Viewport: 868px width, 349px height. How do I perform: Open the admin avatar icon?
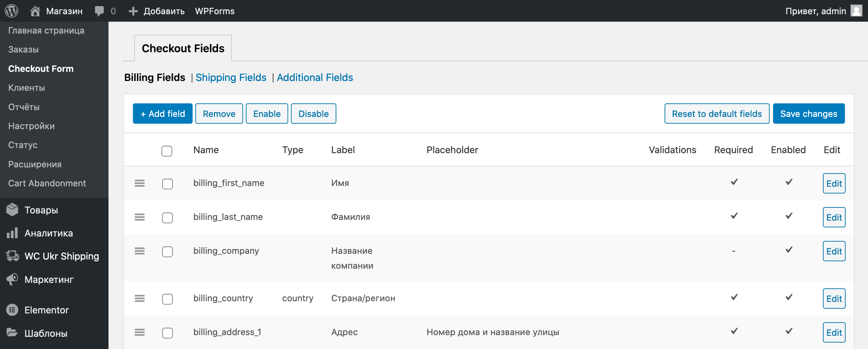[856, 11]
